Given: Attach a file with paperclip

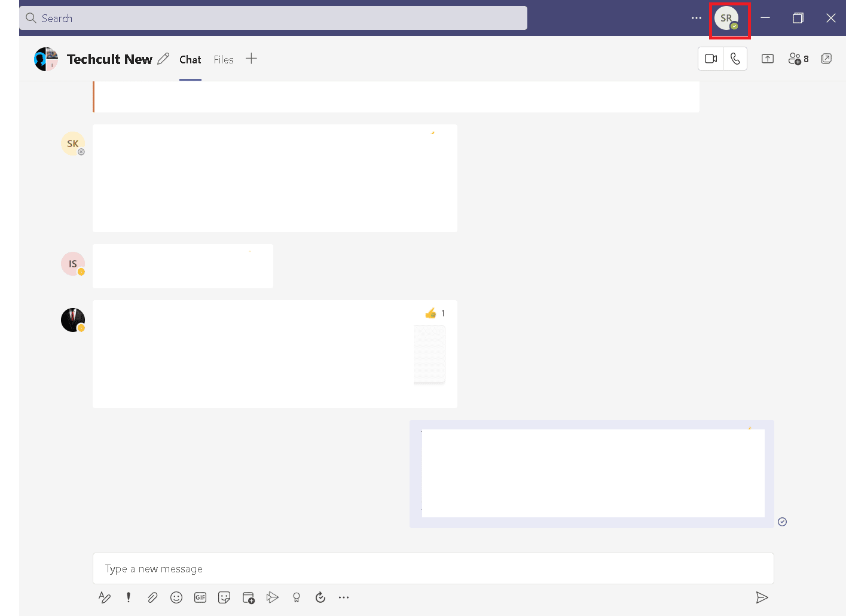Looking at the screenshot, I should 152,597.
